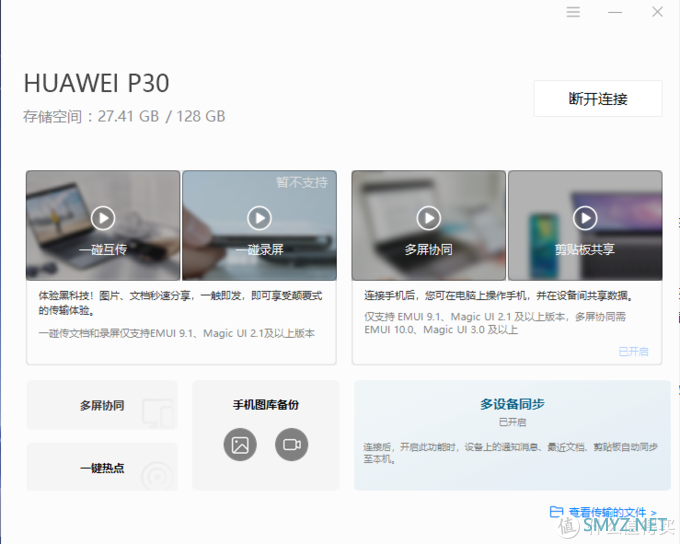This screenshot has height=544, width=680.
Task: Back up phone photos via image icon
Action: 240,445
